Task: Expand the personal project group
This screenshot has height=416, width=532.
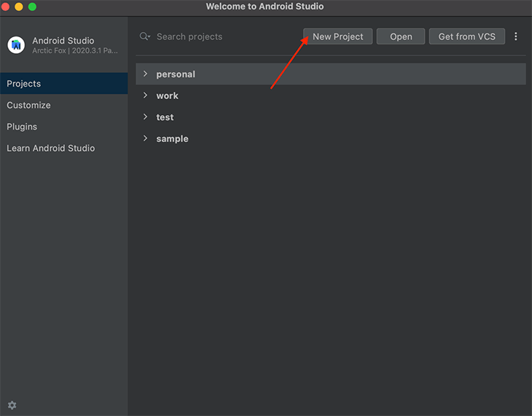Action: point(145,74)
